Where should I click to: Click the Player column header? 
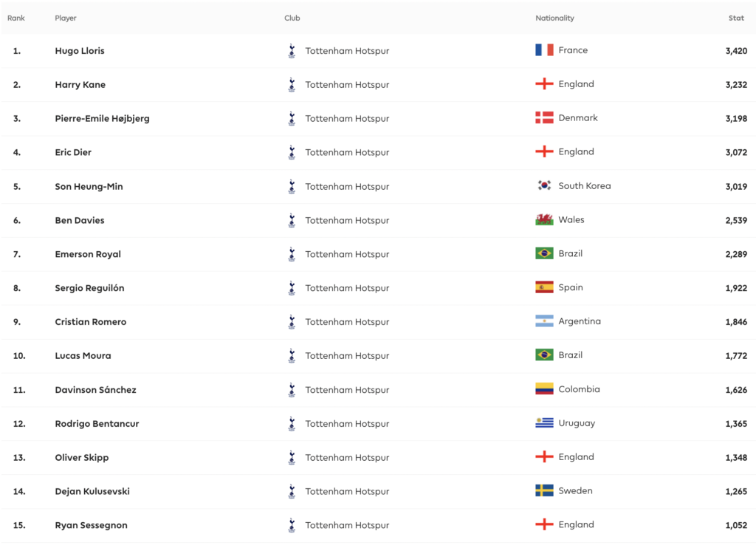click(x=66, y=18)
